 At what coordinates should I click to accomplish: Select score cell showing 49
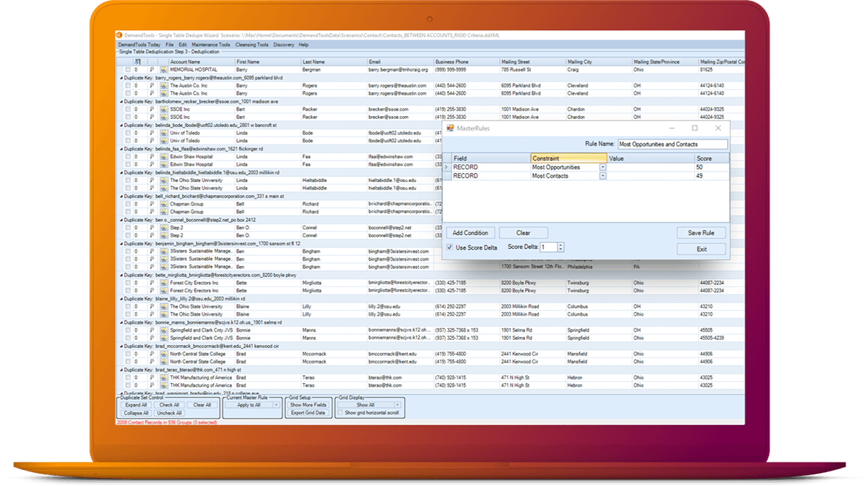point(712,176)
